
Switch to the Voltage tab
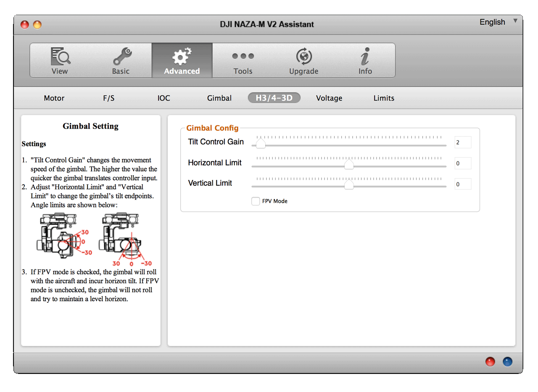pyautogui.click(x=329, y=98)
